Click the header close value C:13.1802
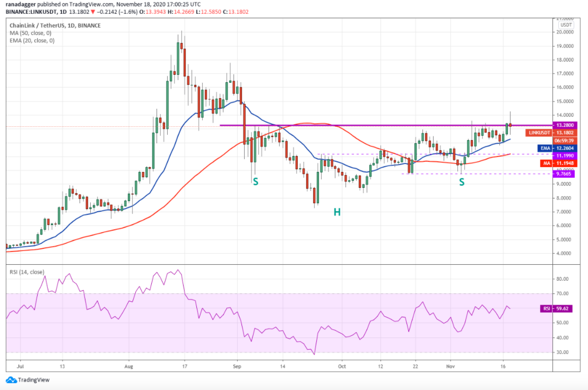The image size is (588, 390). click(x=236, y=12)
